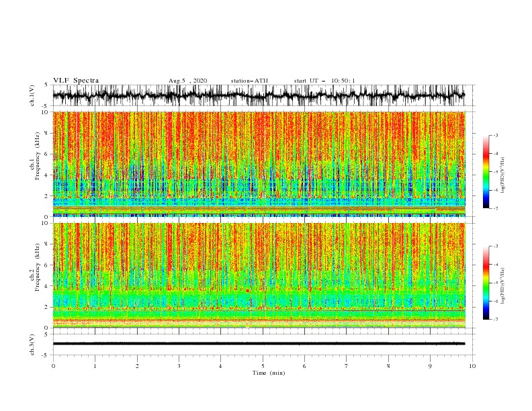Click the ch.1 color bar log(PSD) label
This screenshot has width=532, height=411.
coord(503,175)
